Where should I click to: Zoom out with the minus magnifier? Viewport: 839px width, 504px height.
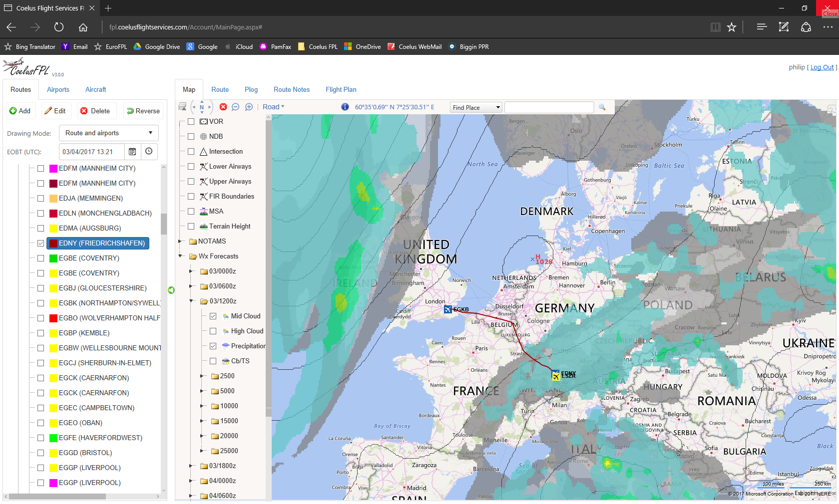point(236,107)
